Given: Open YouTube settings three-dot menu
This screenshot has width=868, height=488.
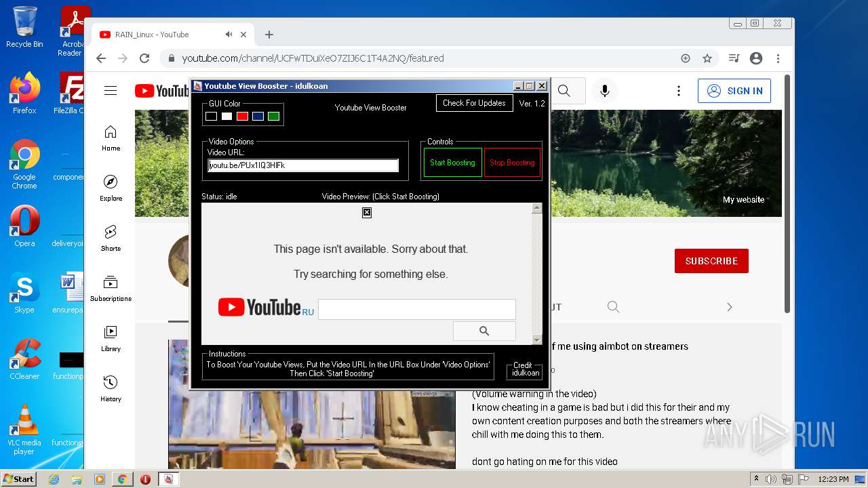Looking at the screenshot, I should coord(678,91).
